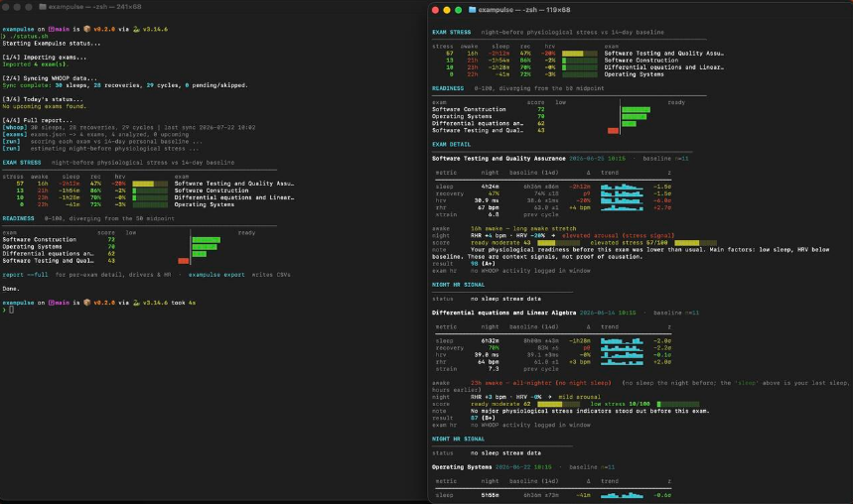Click '16h awake — long awake stretch' text
Viewport: 853px width, 504px height.
coord(523,229)
